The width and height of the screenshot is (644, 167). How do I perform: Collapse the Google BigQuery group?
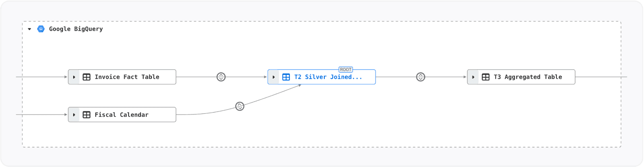(29, 29)
